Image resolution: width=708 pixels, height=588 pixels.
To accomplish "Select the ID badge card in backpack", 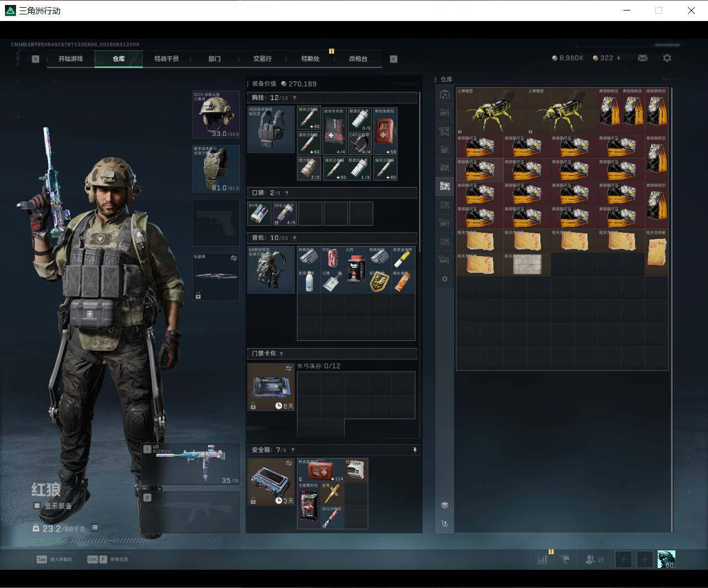I will pos(332,282).
